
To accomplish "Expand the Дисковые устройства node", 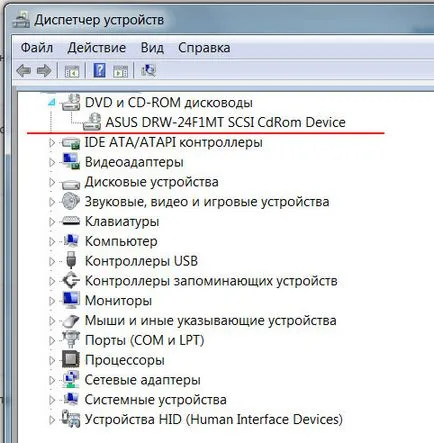I will click(52, 182).
